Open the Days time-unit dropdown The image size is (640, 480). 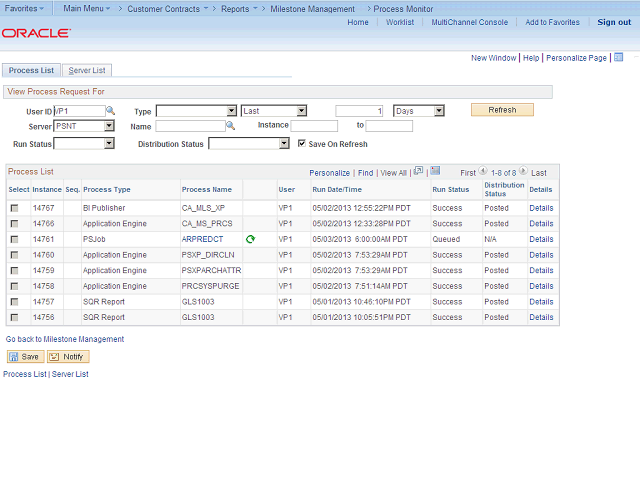point(438,110)
